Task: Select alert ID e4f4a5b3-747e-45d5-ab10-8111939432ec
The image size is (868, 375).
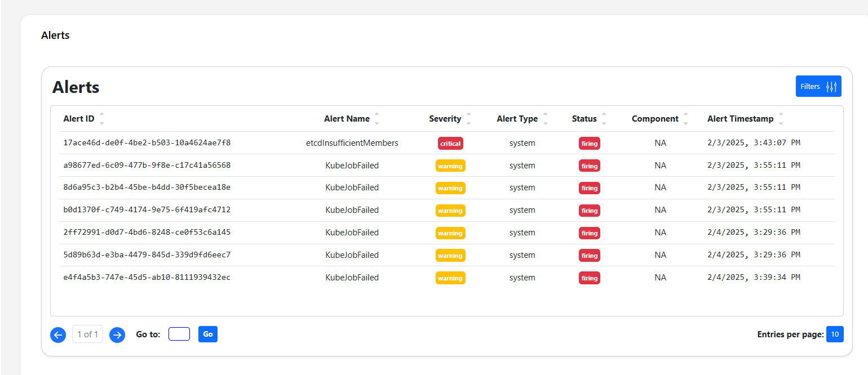Action: 147,277
